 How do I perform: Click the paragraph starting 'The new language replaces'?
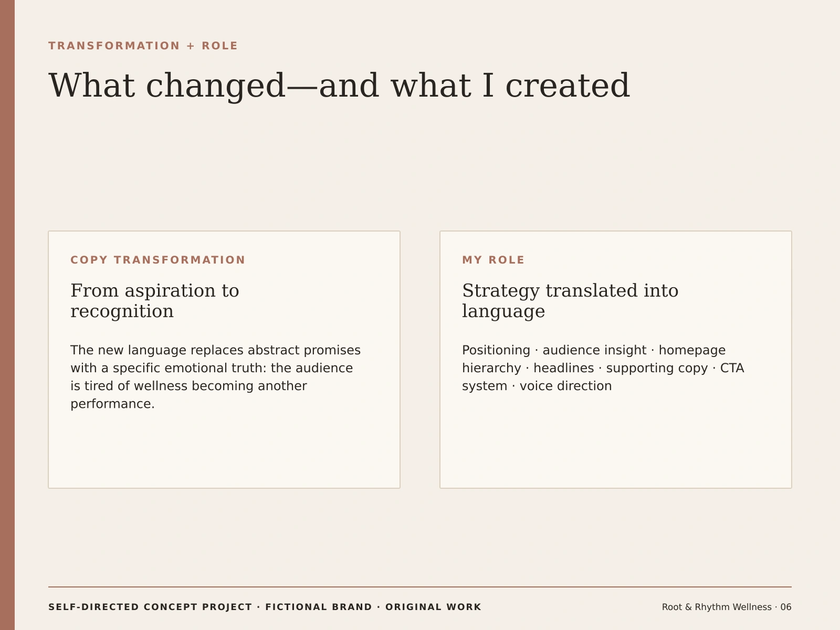click(x=216, y=377)
